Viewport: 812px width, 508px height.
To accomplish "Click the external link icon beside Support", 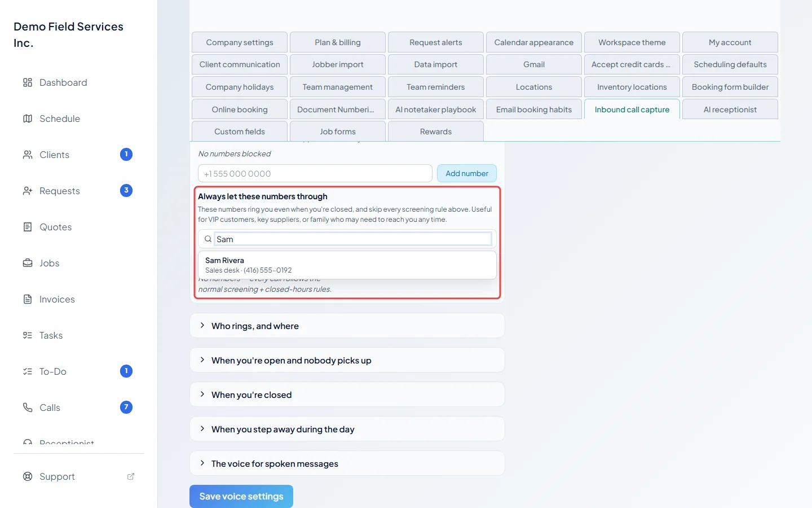I will [131, 476].
